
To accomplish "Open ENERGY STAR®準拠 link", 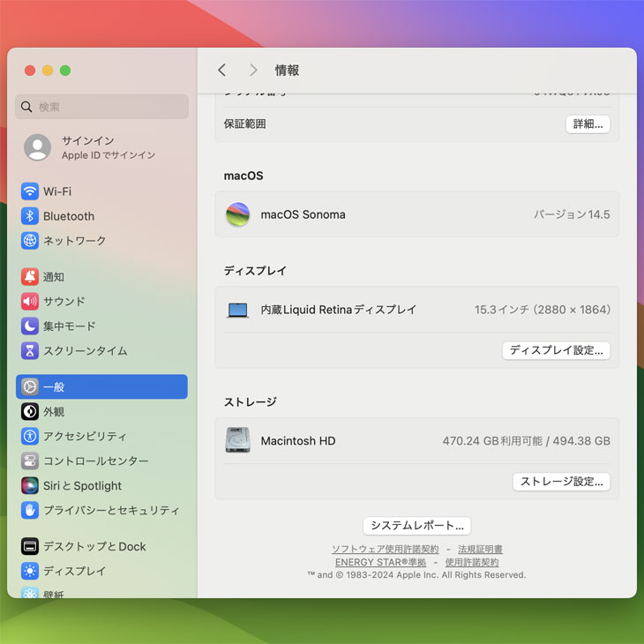I will tap(380, 562).
